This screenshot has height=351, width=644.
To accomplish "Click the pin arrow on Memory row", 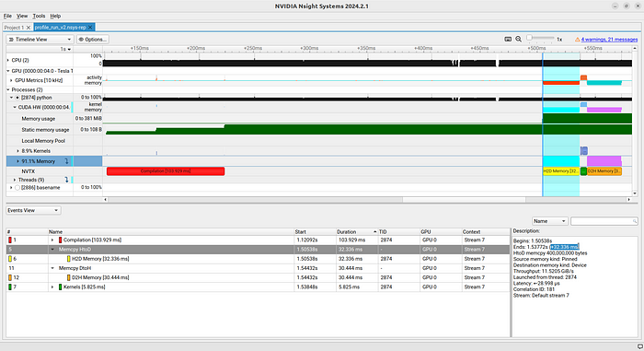I will click(66, 161).
